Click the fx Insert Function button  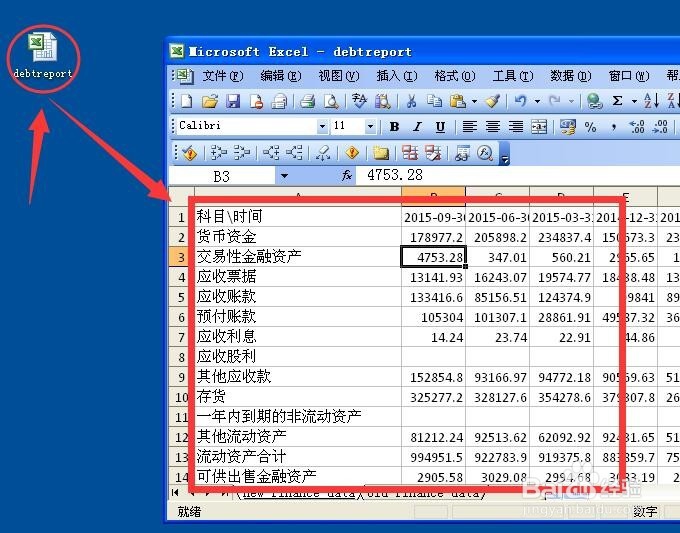coord(347,176)
